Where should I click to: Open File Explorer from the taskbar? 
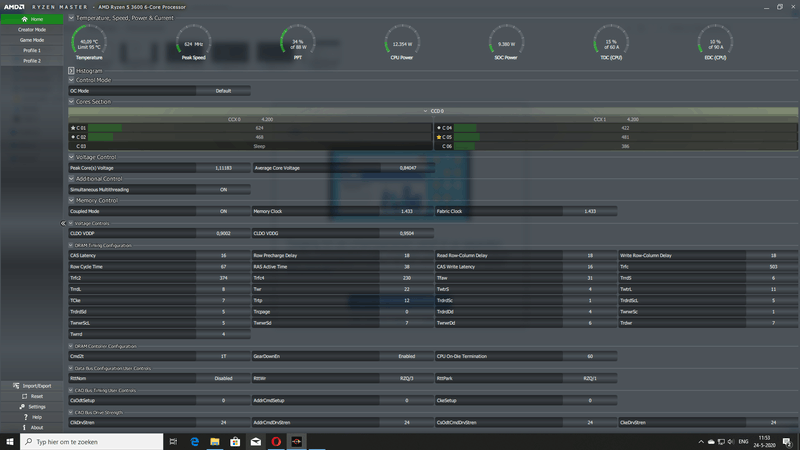pyautogui.click(x=215, y=442)
